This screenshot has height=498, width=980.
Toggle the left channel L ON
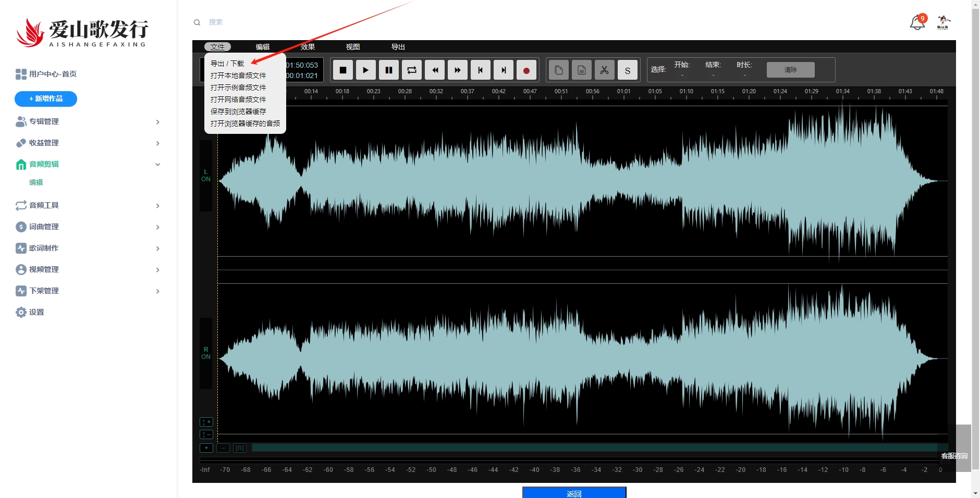point(206,176)
